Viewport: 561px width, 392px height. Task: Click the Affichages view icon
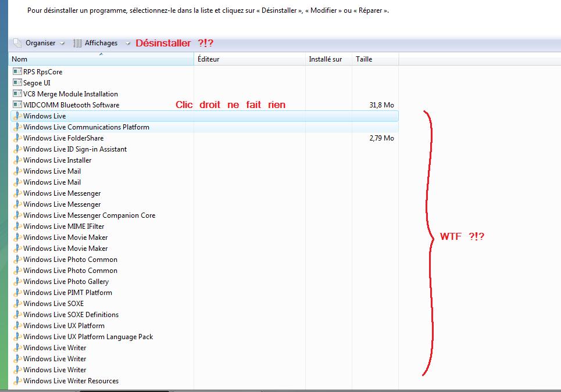point(77,43)
